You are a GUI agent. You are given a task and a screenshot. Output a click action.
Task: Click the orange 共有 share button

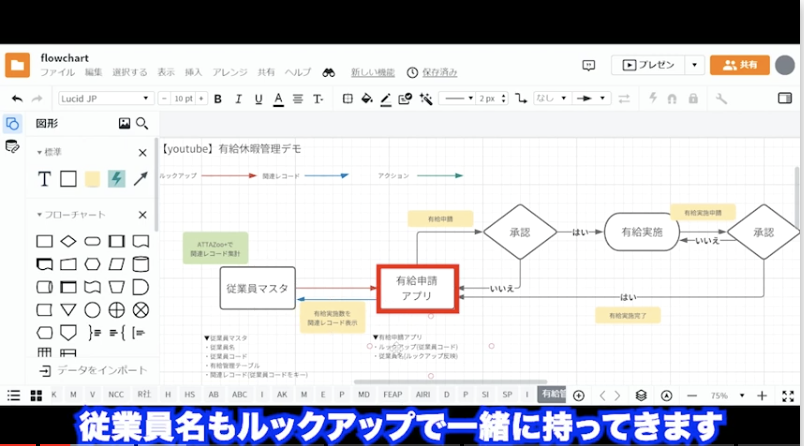(739, 65)
